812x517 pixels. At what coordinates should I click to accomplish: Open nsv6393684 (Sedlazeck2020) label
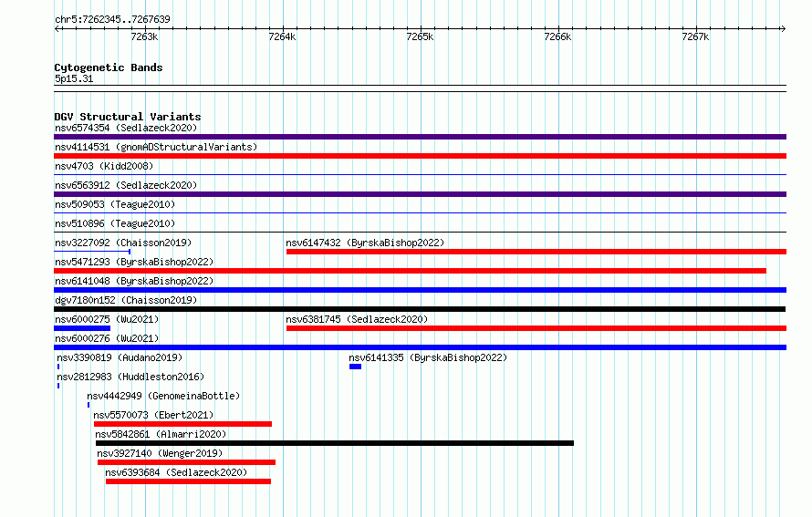(176, 472)
